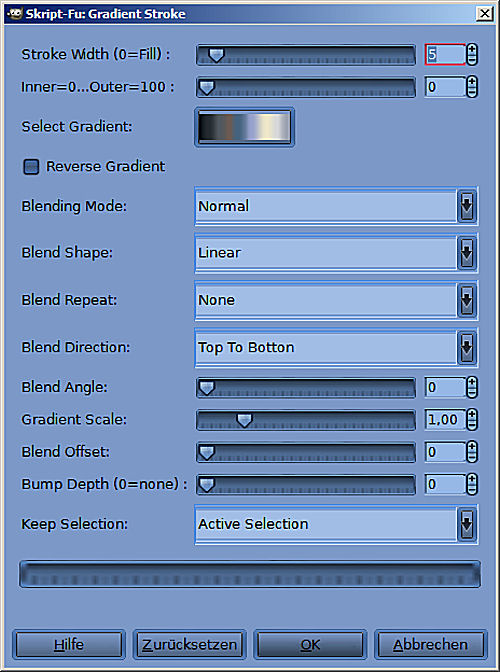Click the Hilfe button

click(69, 644)
